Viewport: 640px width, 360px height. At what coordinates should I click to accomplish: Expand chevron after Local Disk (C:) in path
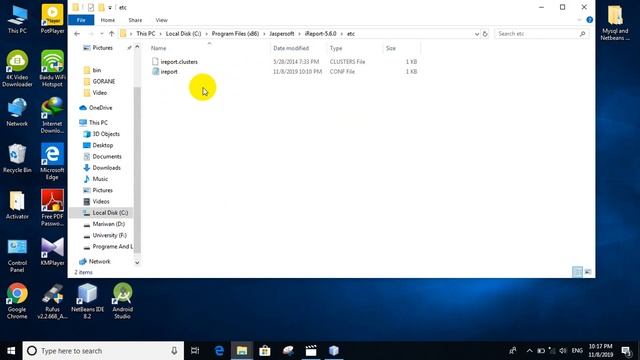(x=207, y=34)
